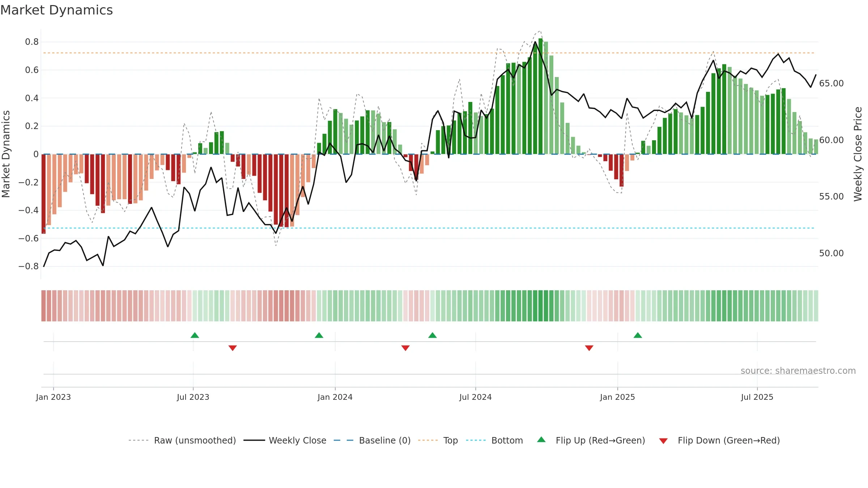Click the Flip Up (Red→Green) legend entry
Viewport: 868px width, 488px height.
(x=591, y=440)
